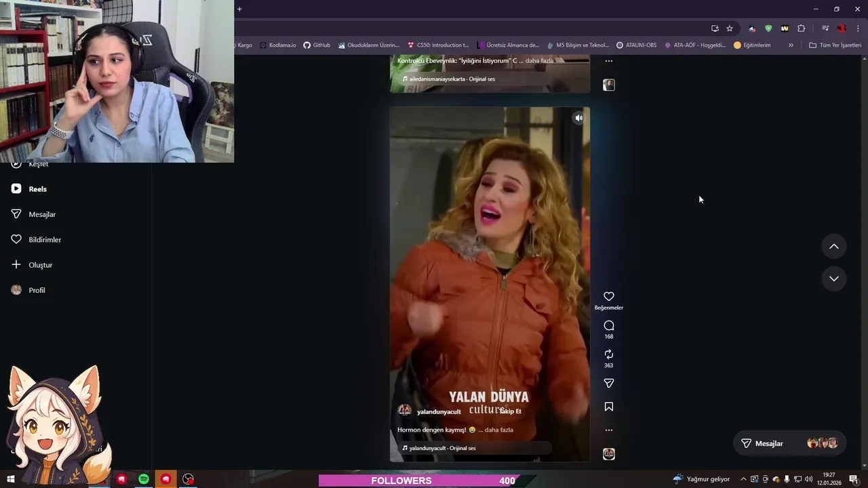
Task: Open the GitHub bookmark
Action: [317, 45]
